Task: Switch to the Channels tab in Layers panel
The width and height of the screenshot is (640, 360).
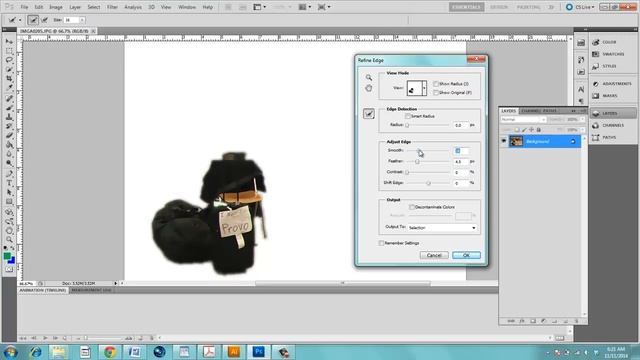Action: point(530,111)
